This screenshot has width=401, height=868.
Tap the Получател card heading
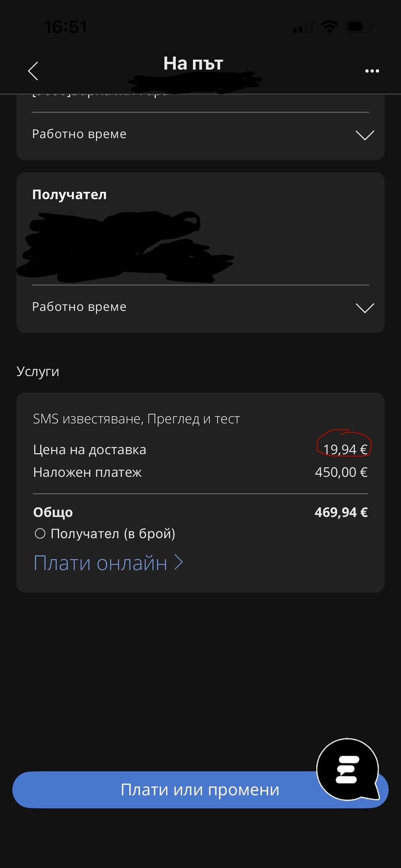click(x=69, y=195)
